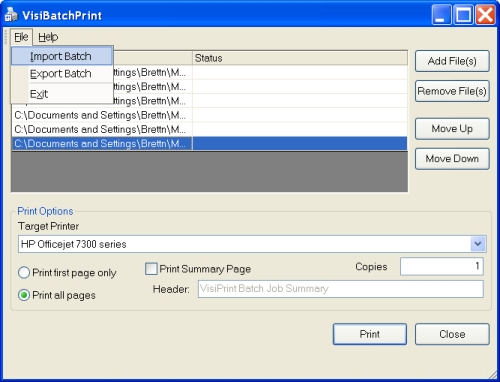The width and height of the screenshot is (500, 382).
Task: Close window using the red X button
Action: [485, 15]
